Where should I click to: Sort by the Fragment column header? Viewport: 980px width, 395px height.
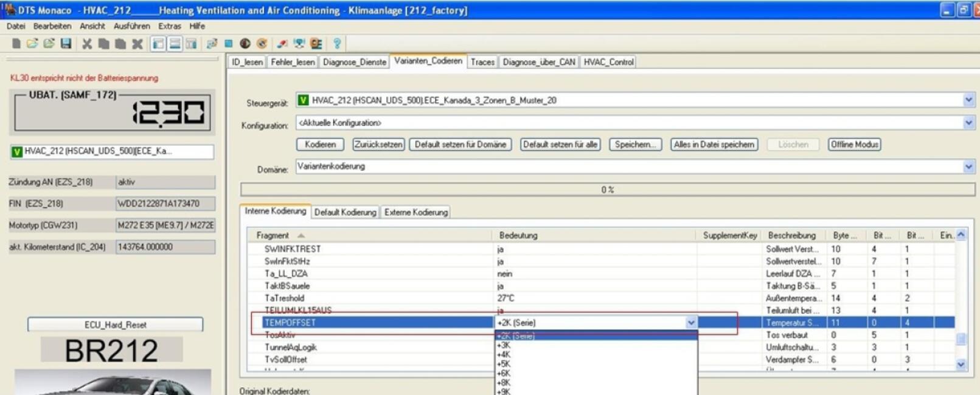pos(273,235)
